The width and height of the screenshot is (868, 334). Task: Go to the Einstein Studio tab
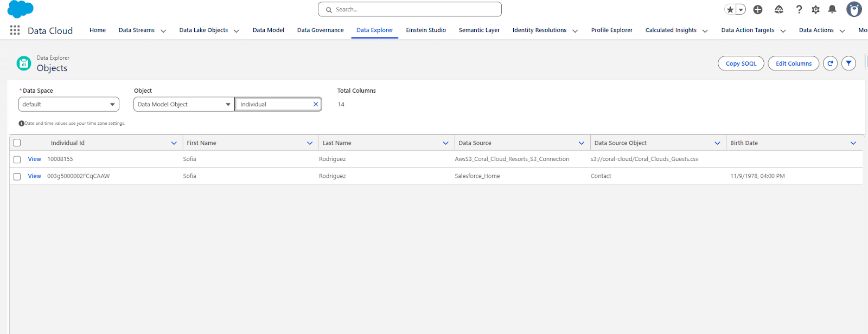426,30
